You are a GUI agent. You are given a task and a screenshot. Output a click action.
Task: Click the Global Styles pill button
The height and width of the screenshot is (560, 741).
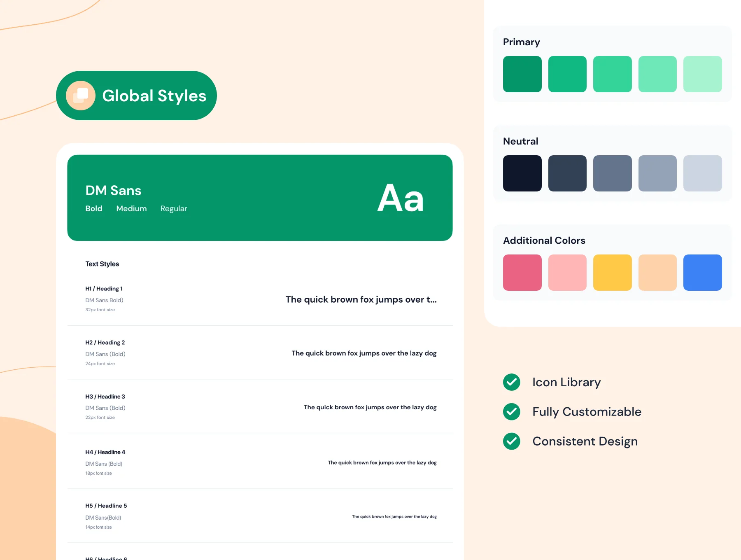click(x=136, y=96)
